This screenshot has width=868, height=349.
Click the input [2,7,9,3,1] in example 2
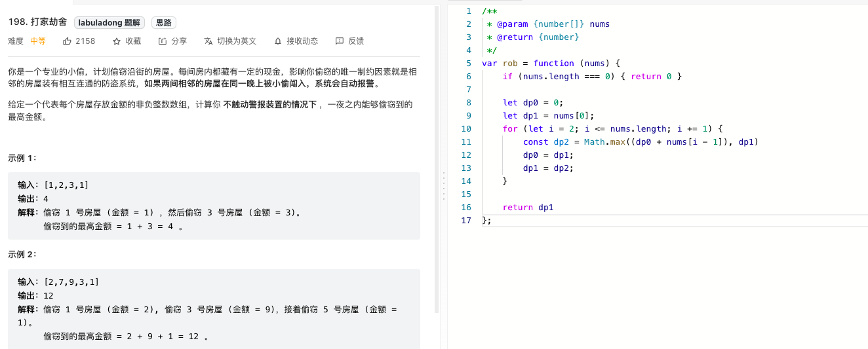(71, 282)
